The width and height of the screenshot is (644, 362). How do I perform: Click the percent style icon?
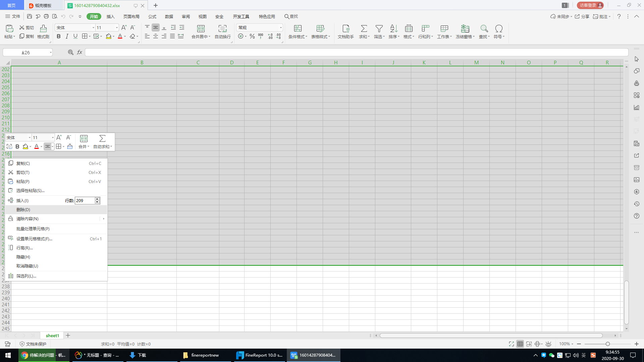[252, 36]
